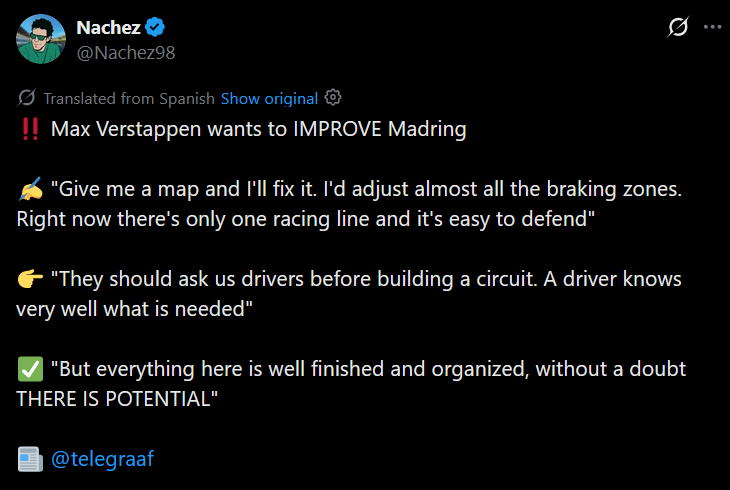The image size is (730, 490).
Task: Click the Nachez display name
Action: (x=108, y=28)
